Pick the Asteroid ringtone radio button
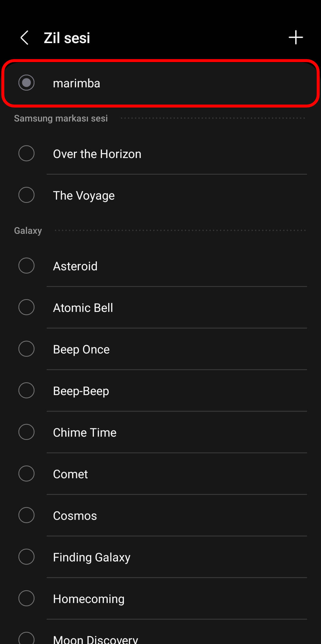 (26, 266)
